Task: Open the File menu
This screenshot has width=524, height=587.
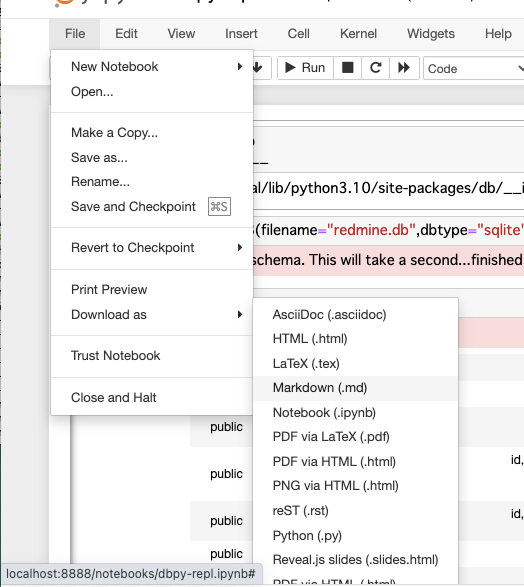Action: pyautogui.click(x=75, y=34)
